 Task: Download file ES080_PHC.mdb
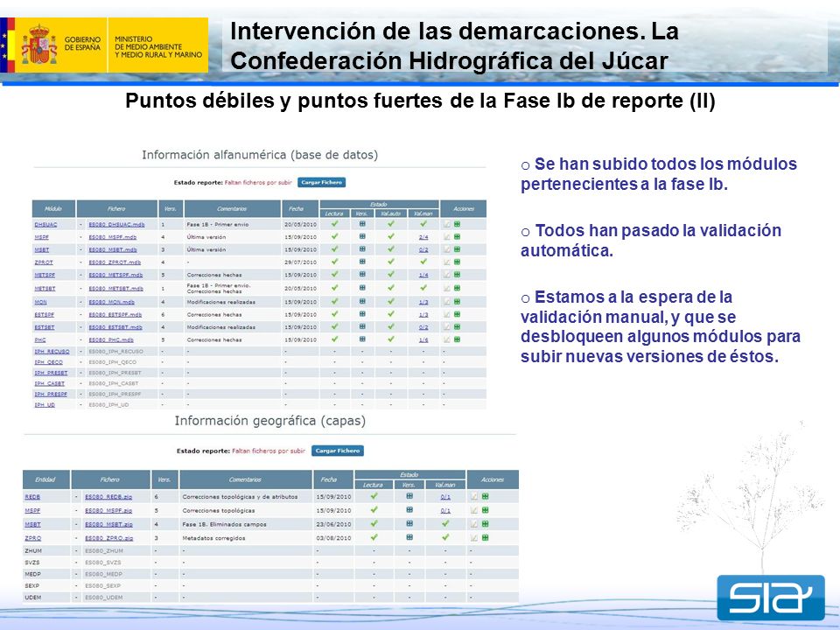click(111, 340)
